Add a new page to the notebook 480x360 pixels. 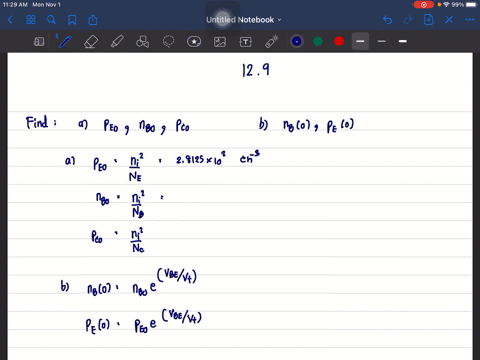coord(428,20)
